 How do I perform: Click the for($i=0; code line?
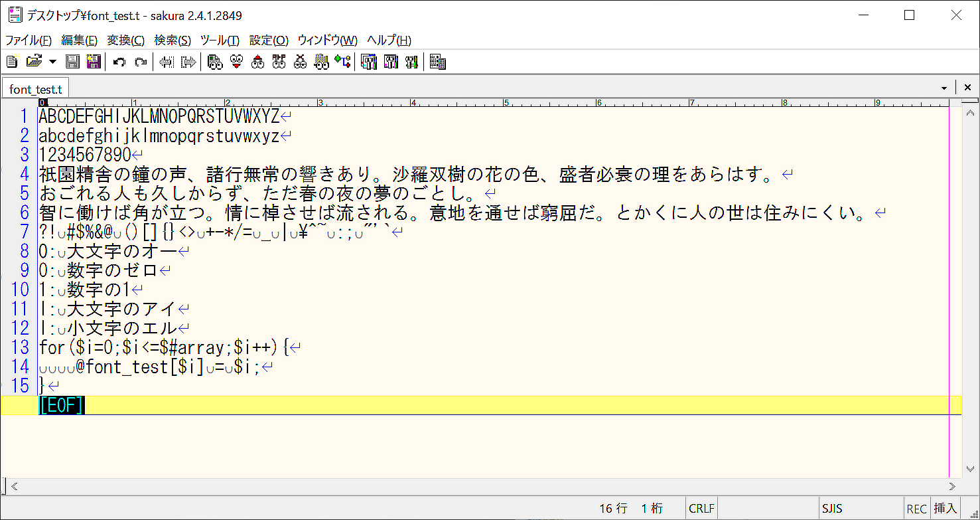[165, 347]
